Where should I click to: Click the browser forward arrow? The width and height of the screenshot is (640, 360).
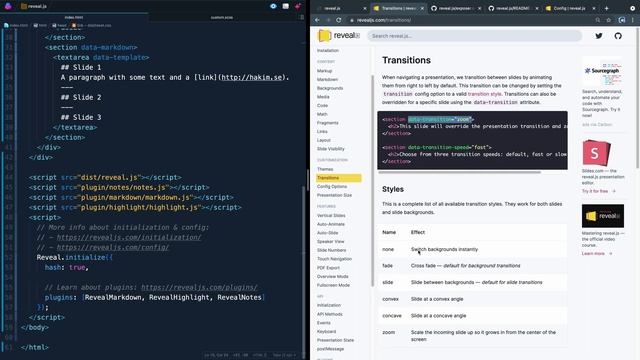328,20
